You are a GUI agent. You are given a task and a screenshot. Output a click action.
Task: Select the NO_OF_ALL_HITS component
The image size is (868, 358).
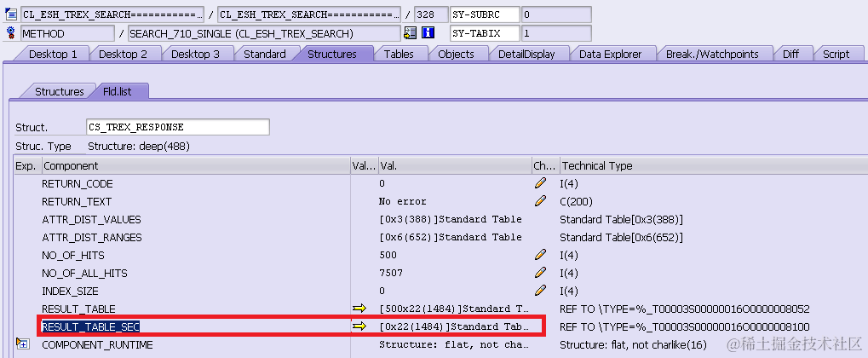pyautogui.click(x=84, y=273)
